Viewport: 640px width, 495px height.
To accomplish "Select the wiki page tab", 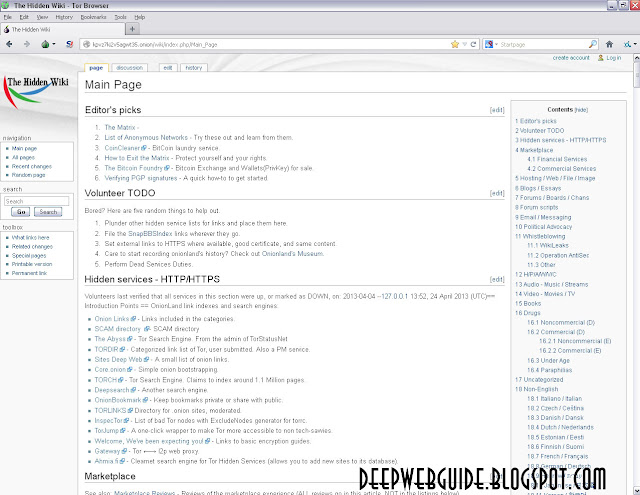I will [96, 68].
